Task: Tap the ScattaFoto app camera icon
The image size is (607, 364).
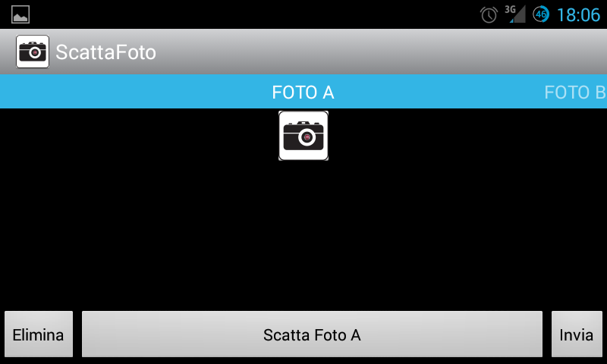Action: pyautogui.click(x=33, y=52)
